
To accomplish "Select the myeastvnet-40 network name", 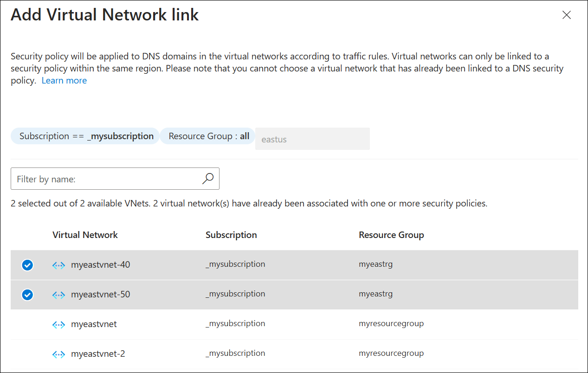I will tap(100, 265).
